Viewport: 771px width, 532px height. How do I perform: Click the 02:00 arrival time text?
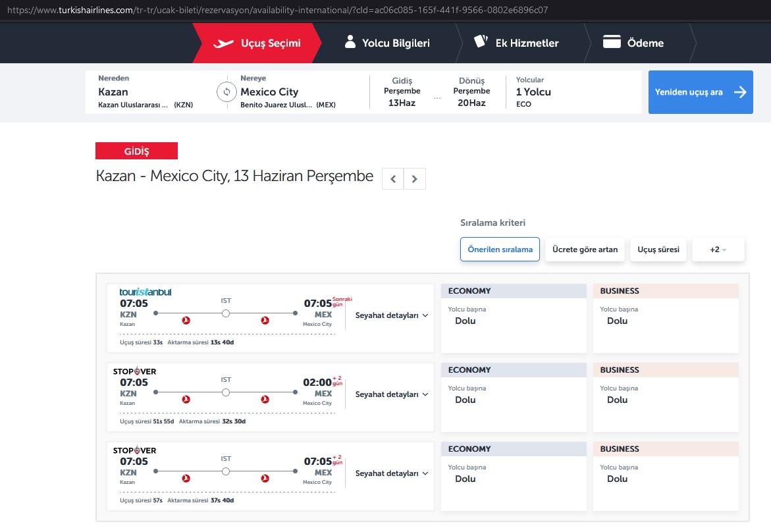tap(317, 383)
